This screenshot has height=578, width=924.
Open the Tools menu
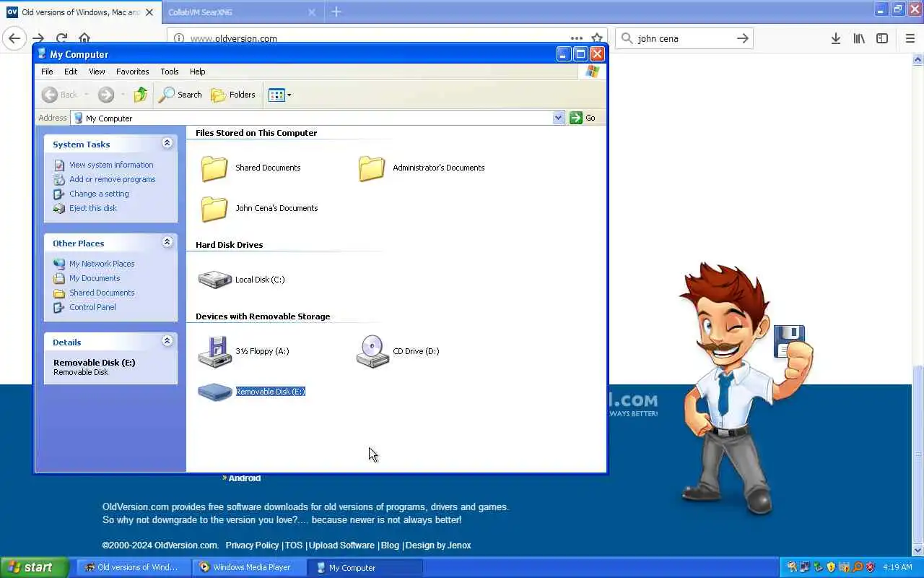tap(170, 72)
